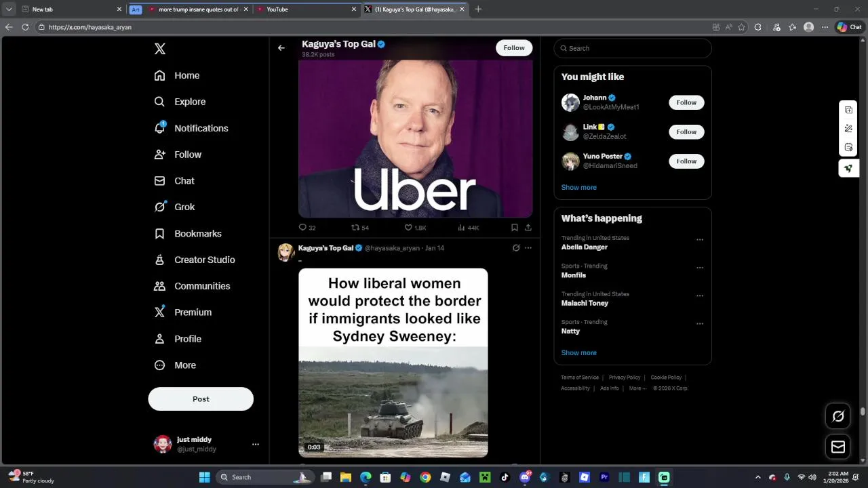Screen dimensions: 868x488
Task: Open the floating messages envelope button
Action: (x=838, y=447)
